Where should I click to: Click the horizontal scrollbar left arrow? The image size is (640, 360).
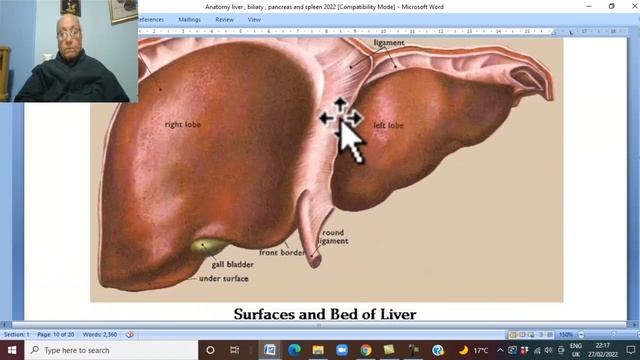tap(4, 325)
